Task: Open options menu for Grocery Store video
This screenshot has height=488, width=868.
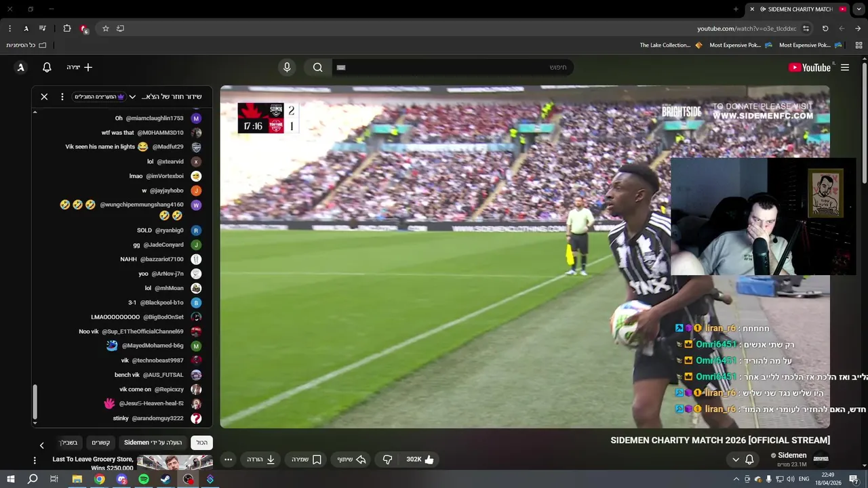Action: [x=35, y=460]
